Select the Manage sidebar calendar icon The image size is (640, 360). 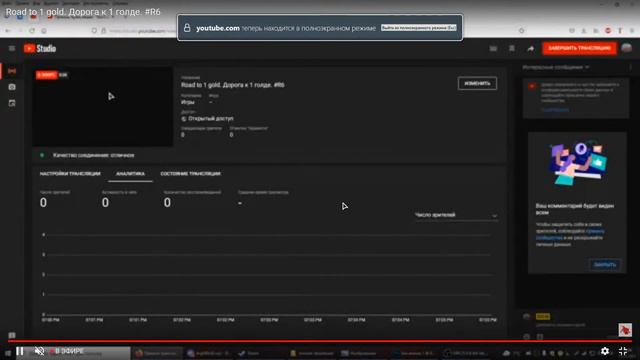tap(12, 103)
